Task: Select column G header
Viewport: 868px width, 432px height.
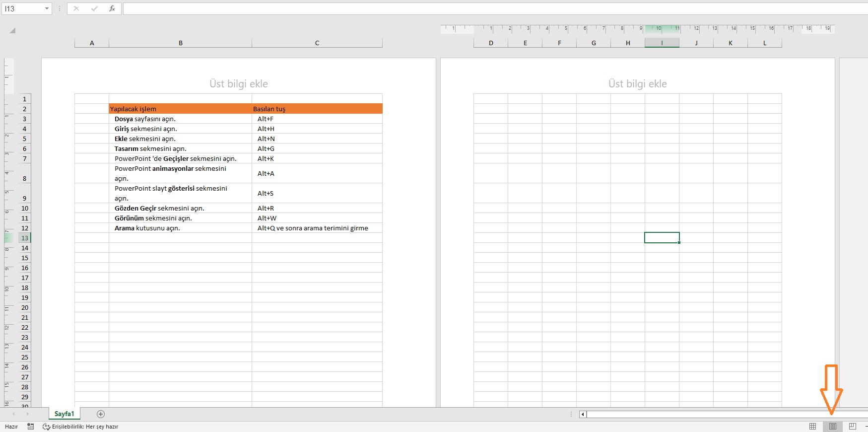Action: (594, 43)
